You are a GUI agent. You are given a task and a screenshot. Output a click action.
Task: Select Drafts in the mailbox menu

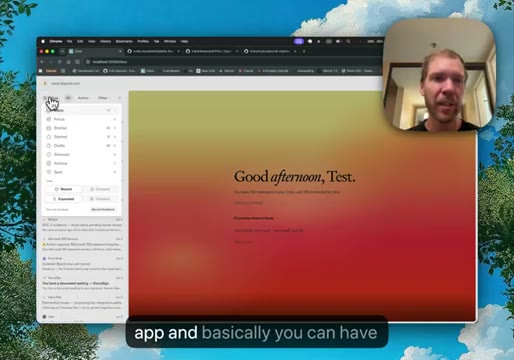(83, 146)
